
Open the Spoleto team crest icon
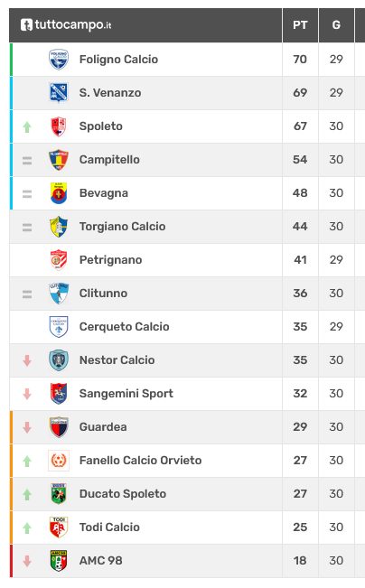(59, 126)
